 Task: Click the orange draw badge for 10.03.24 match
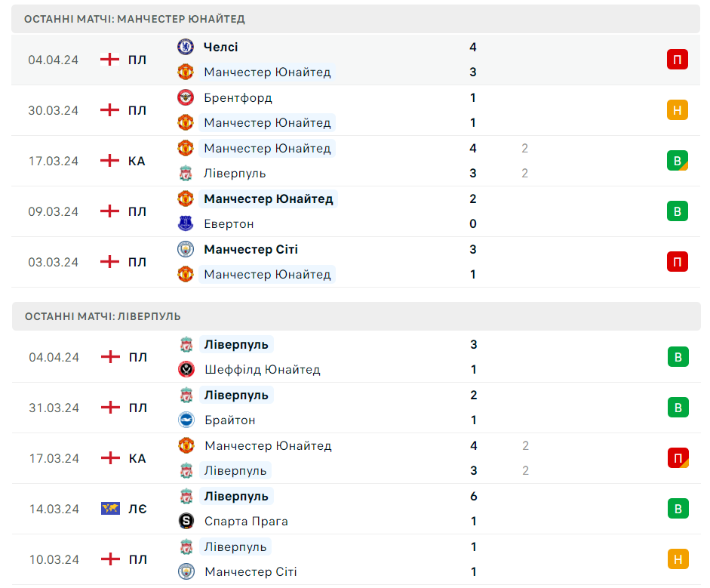tap(678, 559)
